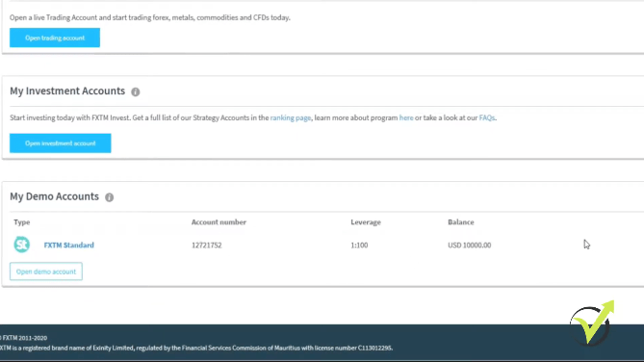Click the FXTM Standard account type icon

[22, 245]
